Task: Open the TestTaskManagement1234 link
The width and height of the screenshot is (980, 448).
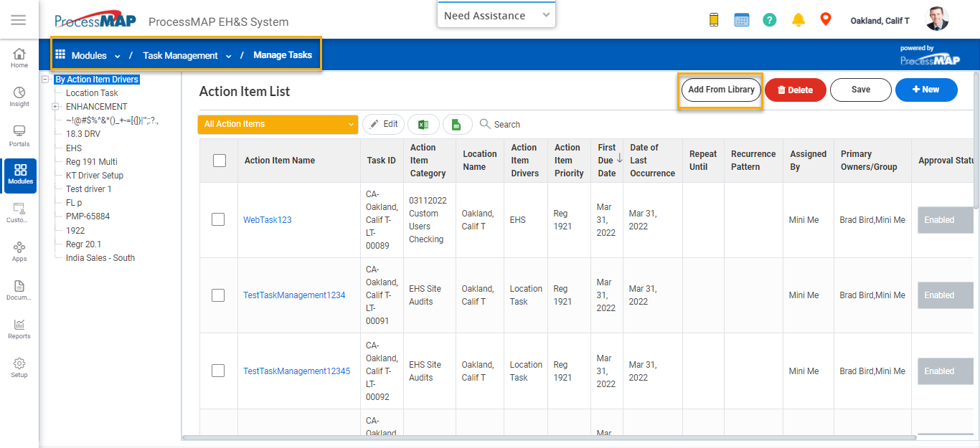Action: (x=294, y=295)
